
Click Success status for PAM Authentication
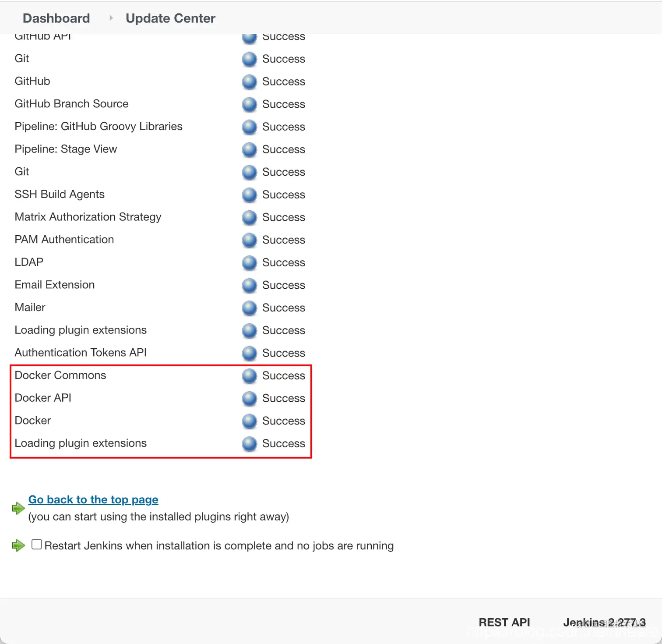pyautogui.click(x=284, y=240)
